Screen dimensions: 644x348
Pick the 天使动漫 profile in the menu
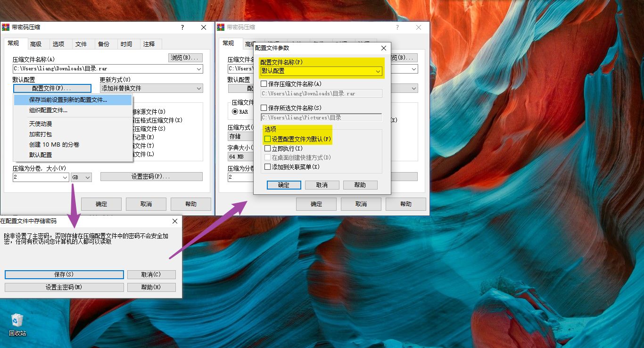click(73, 124)
